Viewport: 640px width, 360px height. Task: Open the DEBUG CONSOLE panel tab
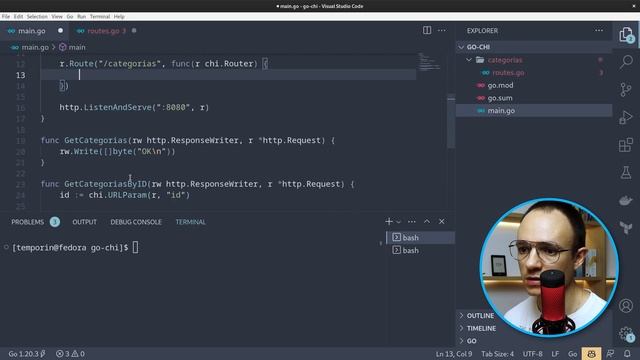tap(136, 222)
